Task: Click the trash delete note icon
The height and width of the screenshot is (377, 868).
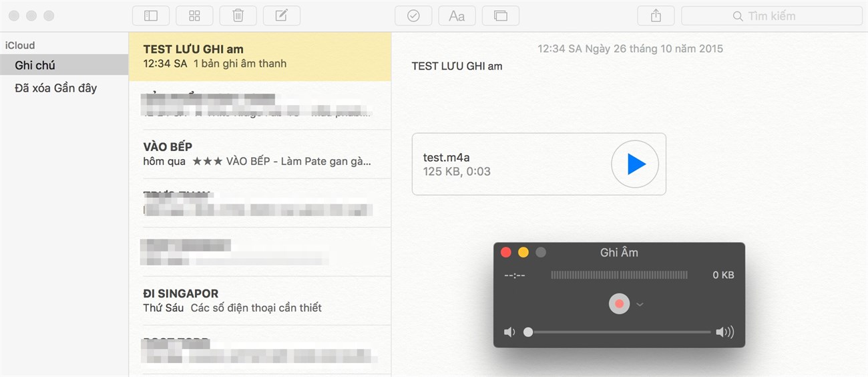Action: click(238, 15)
